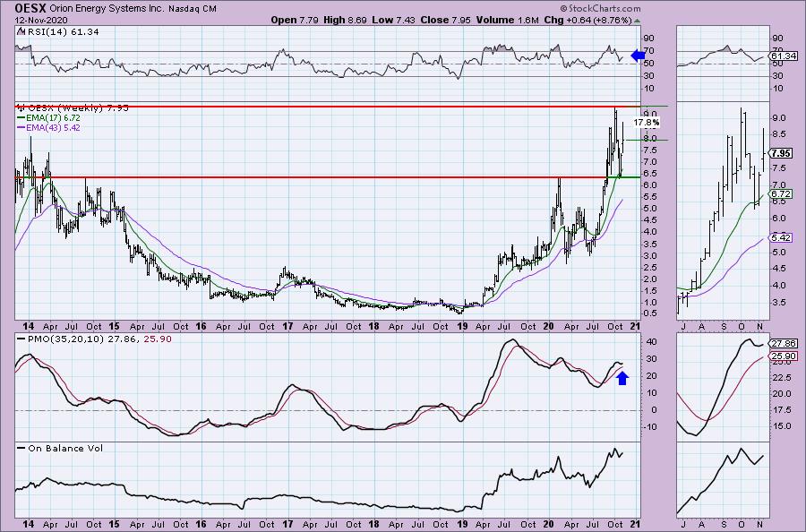Click the OESX ticker symbol in the title

click(30, 8)
